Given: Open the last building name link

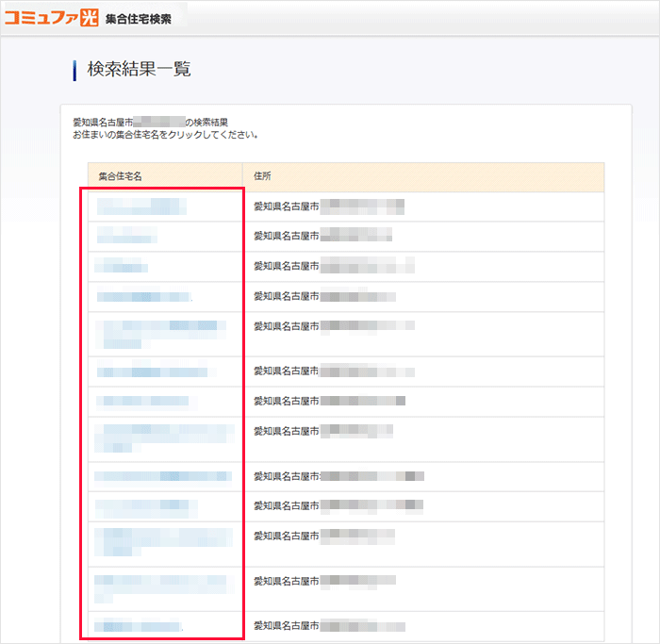Looking at the screenshot, I should click(x=140, y=626).
